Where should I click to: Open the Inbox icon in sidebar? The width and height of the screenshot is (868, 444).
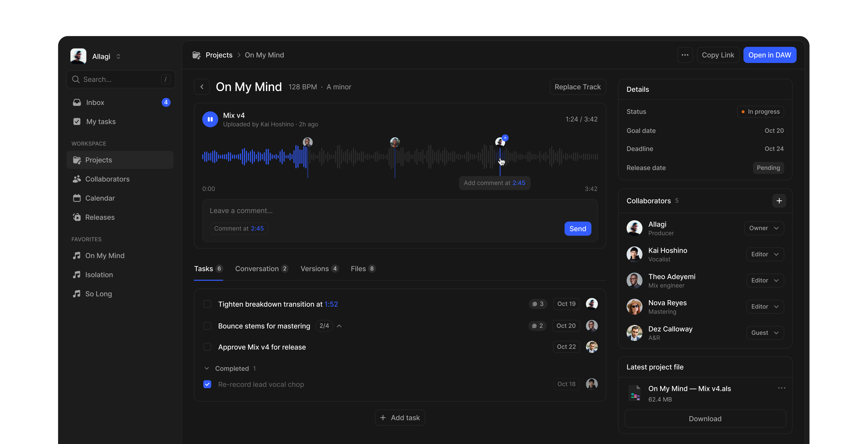point(77,102)
